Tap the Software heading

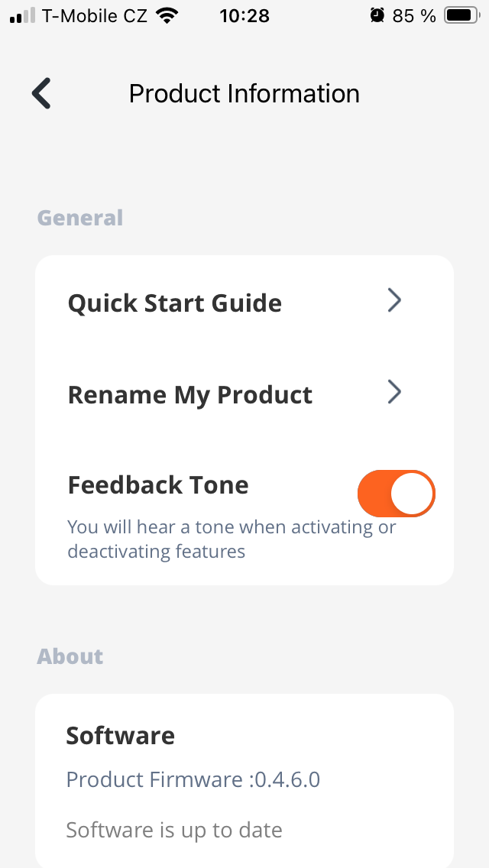(121, 735)
